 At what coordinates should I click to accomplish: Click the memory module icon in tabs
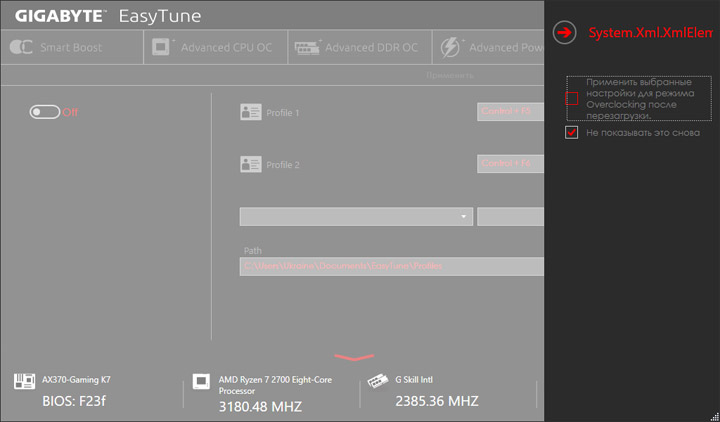(x=307, y=47)
